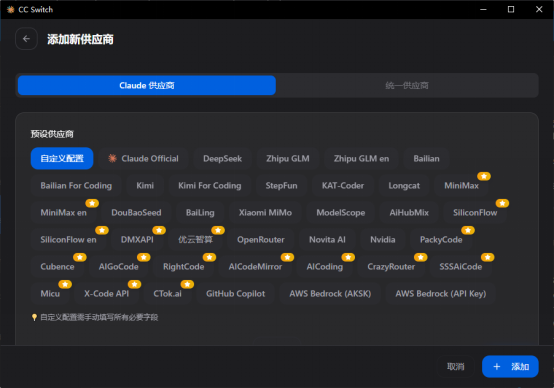Screen dimensions: 554x388
Task: Select AICodeMirror provider
Action: (x=255, y=266)
